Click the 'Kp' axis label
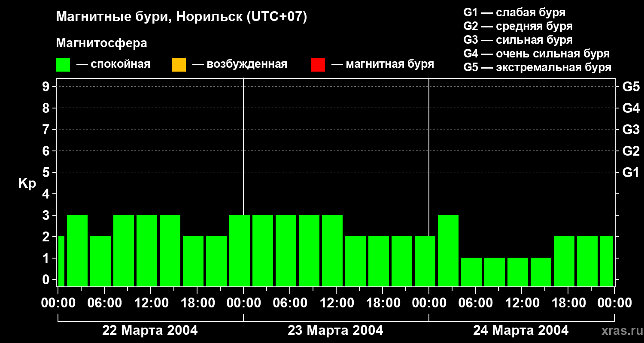The image size is (644, 343). (x=27, y=184)
